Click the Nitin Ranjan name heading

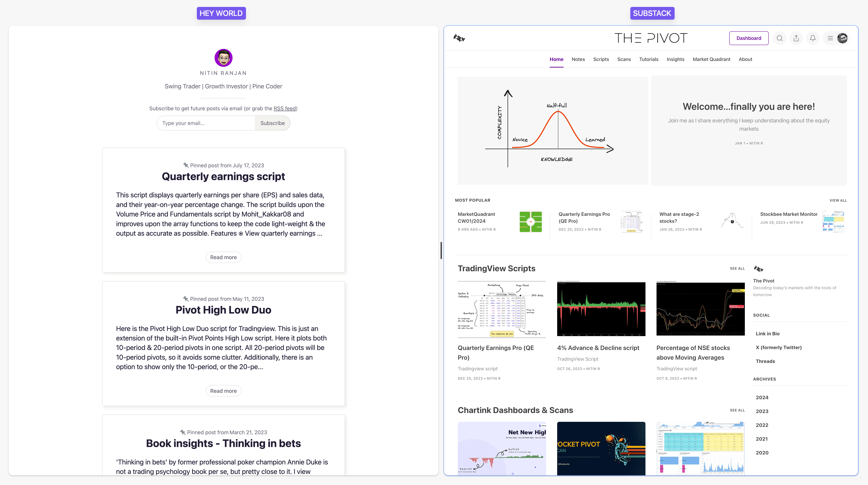223,73
